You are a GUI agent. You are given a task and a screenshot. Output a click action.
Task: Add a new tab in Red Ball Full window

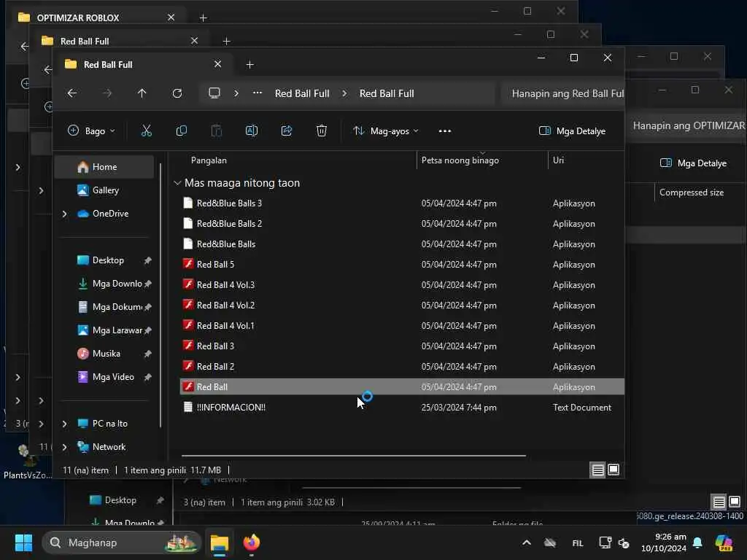tap(249, 64)
